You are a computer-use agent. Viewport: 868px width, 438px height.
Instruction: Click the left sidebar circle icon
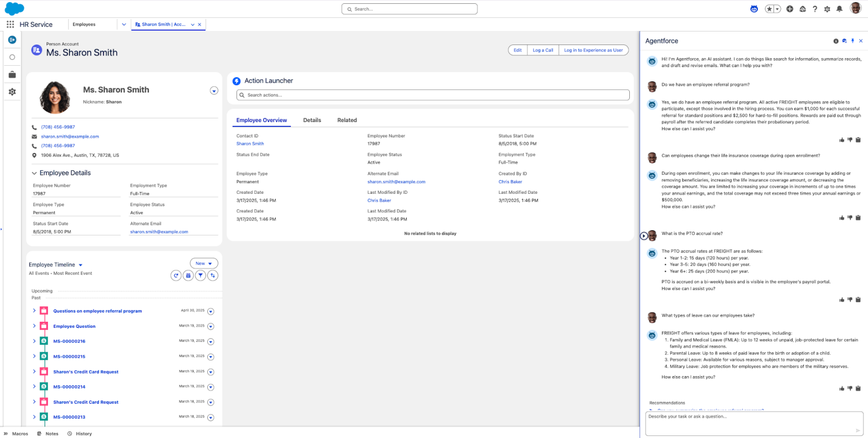(x=12, y=57)
